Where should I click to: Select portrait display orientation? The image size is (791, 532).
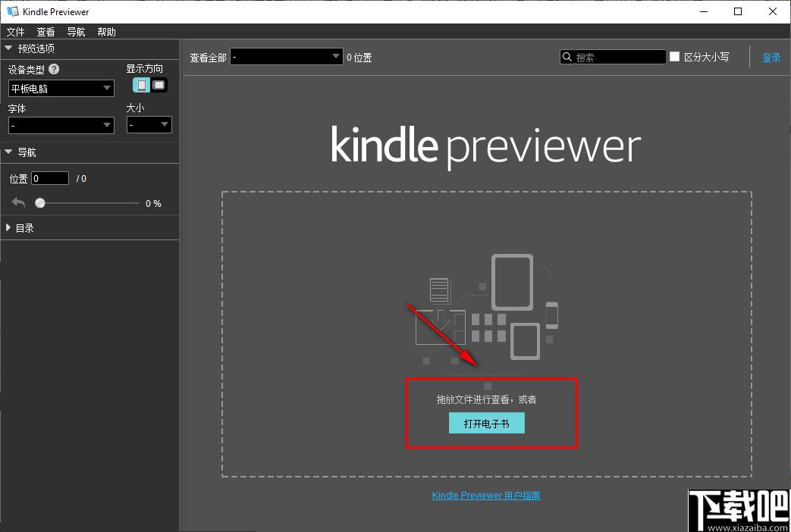(142, 85)
